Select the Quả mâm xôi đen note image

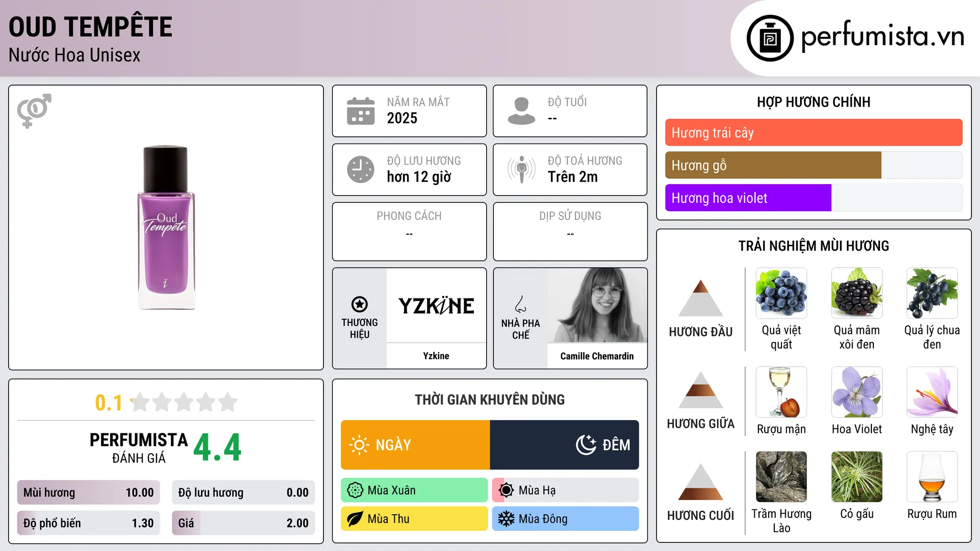tap(857, 293)
